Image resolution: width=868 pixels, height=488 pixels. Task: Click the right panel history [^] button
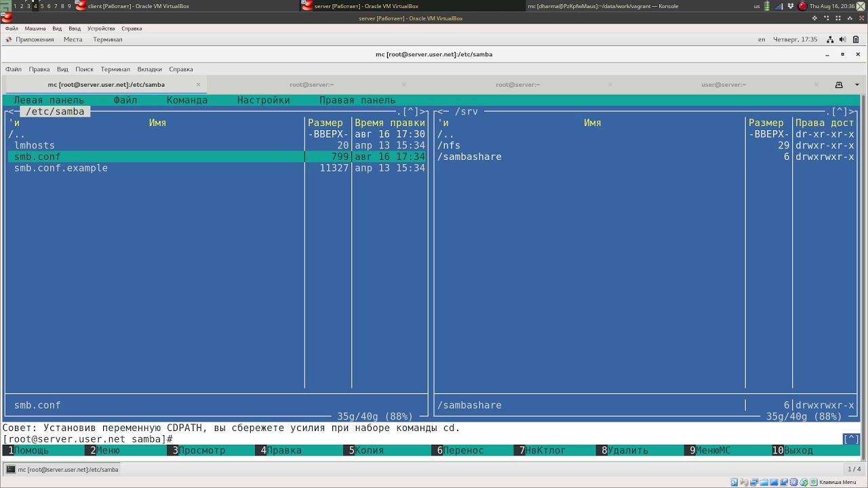(x=840, y=112)
